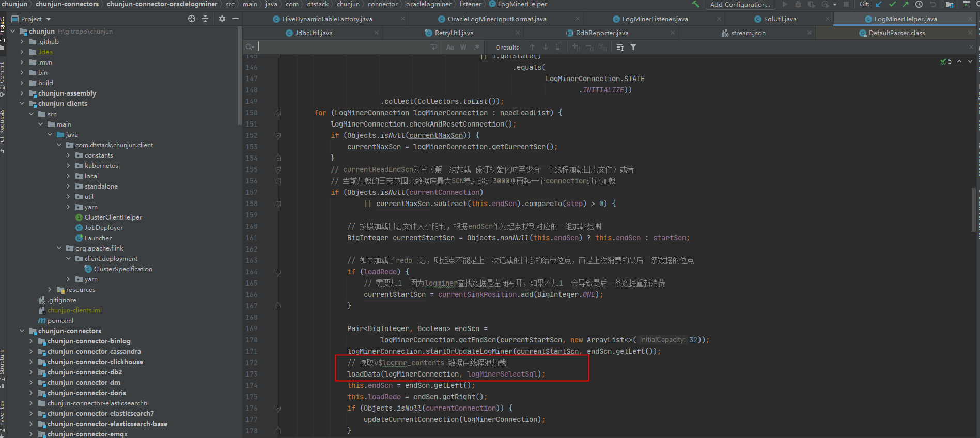Click Add Configuration button

740,4
